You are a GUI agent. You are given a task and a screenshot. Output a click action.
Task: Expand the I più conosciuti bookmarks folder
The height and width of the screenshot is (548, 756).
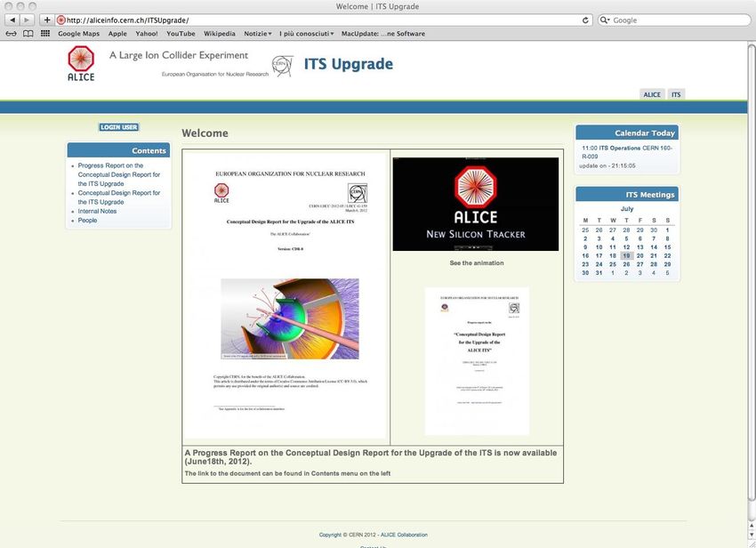point(306,34)
